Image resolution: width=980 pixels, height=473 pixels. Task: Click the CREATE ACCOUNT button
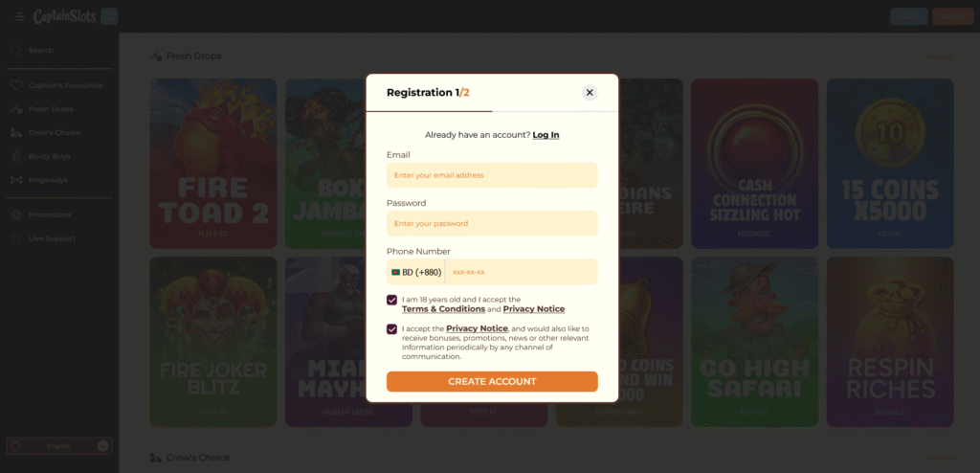pos(492,382)
